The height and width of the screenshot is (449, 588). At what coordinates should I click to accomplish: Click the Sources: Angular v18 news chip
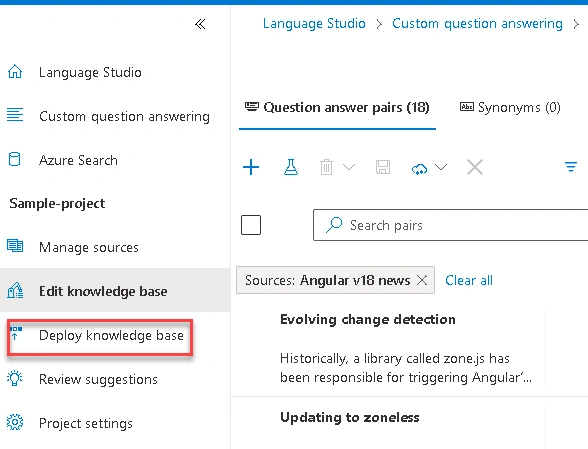coord(335,280)
